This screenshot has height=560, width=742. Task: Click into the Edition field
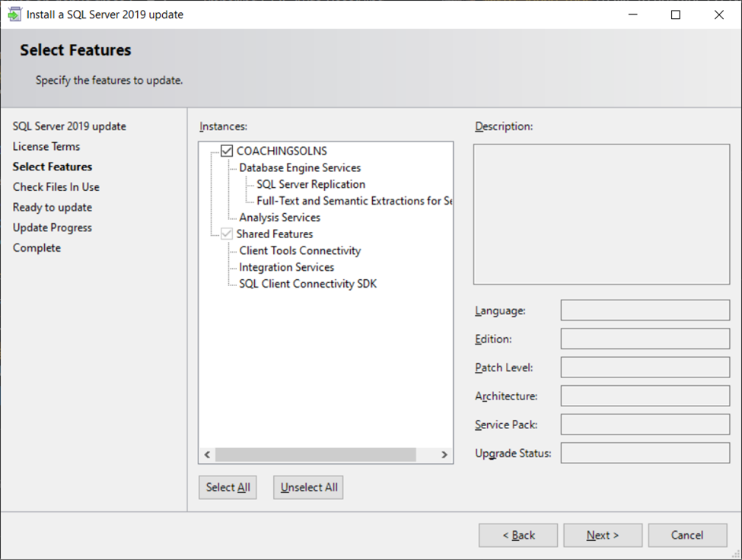[645, 339]
